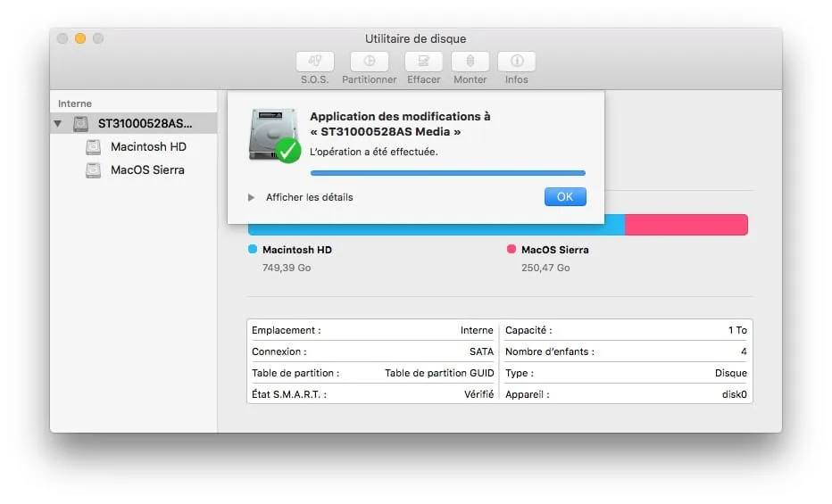Screen dimensions: 832x504
Task: Click the Effacer erase toolbar icon
Action: (x=423, y=62)
